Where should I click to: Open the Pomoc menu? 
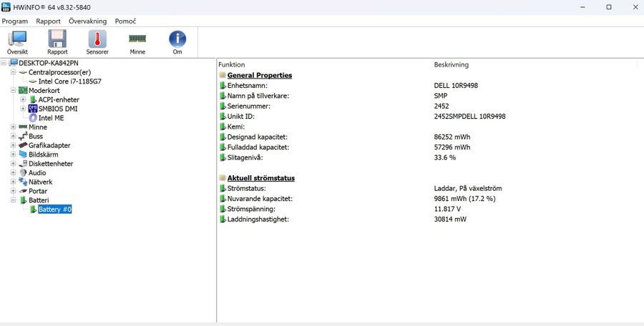[x=125, y=21]
